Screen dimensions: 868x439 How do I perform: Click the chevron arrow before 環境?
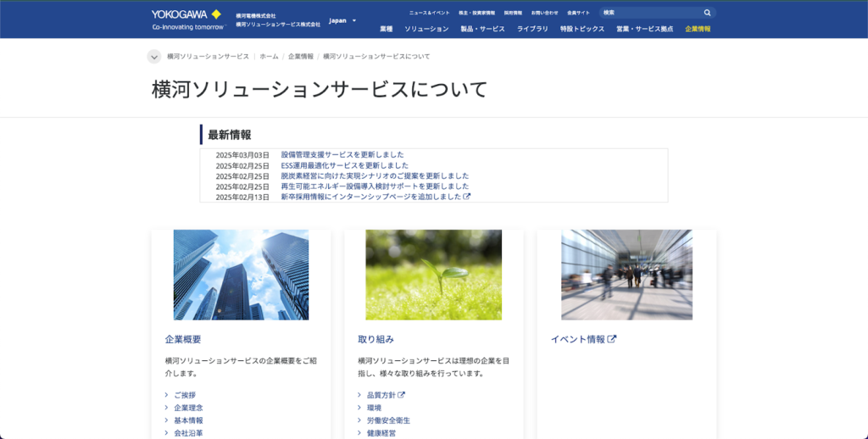click(x=359, y=408)
